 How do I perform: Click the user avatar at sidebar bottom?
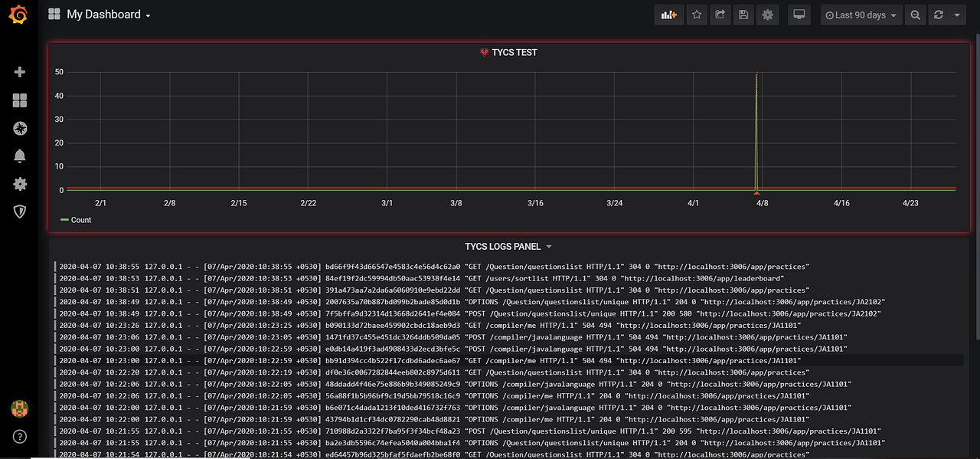pyautogui.click(x=20, y=408)
